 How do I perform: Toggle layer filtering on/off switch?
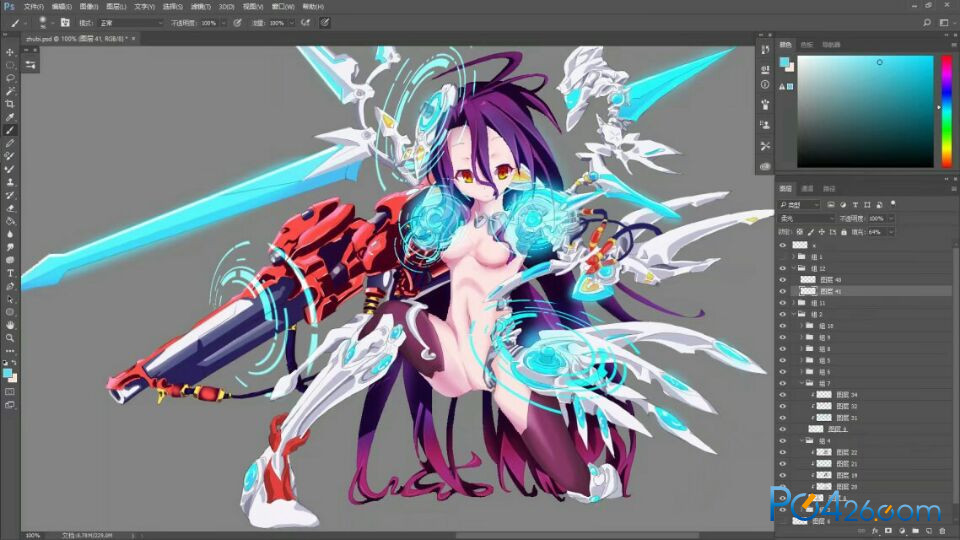(x=893, y=203)
